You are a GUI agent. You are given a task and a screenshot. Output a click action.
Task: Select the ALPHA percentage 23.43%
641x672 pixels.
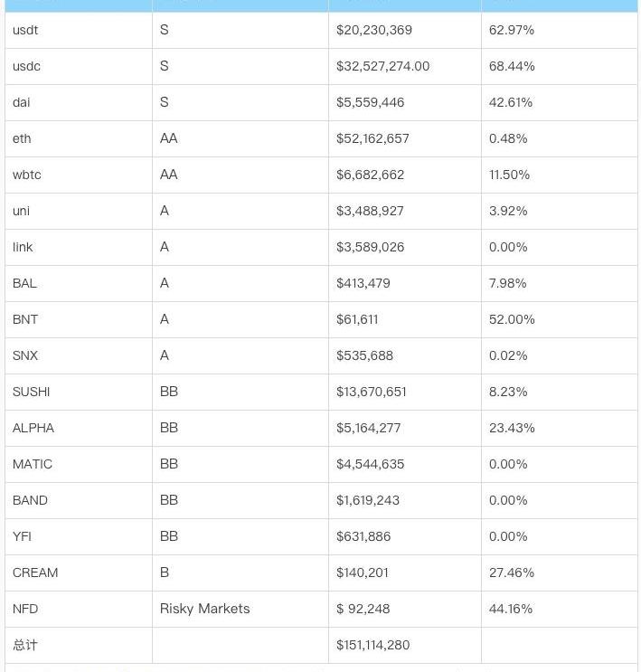tap(512, 428)
